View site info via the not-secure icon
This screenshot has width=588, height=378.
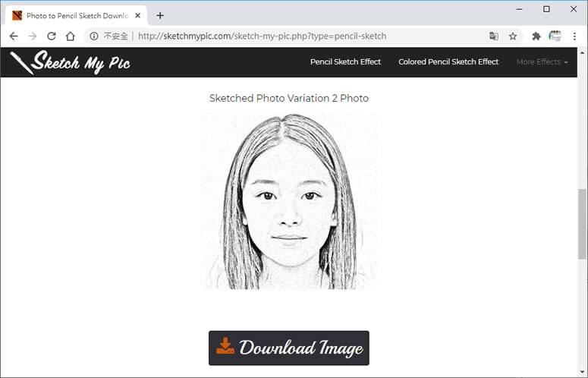point(94,36)
